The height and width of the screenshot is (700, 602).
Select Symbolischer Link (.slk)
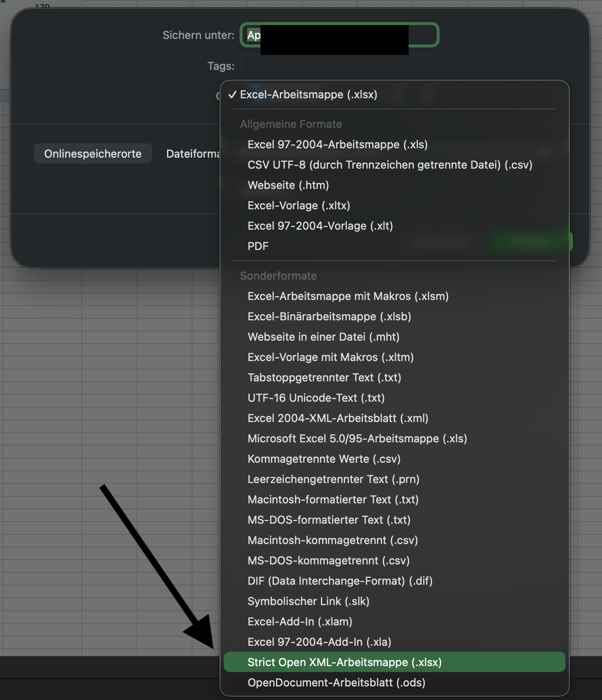(x=394, y=601)
